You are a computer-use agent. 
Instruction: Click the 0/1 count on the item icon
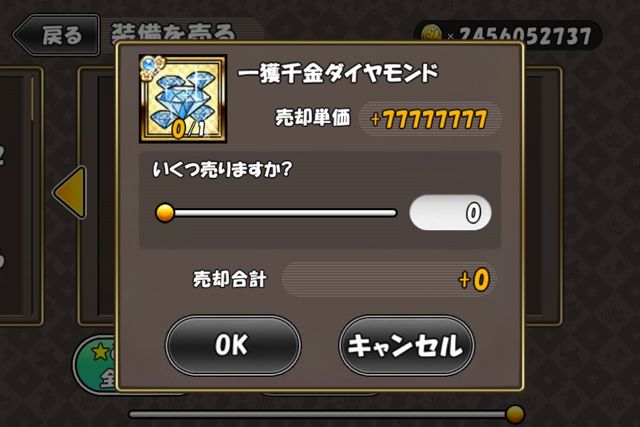tap(189, 129)
